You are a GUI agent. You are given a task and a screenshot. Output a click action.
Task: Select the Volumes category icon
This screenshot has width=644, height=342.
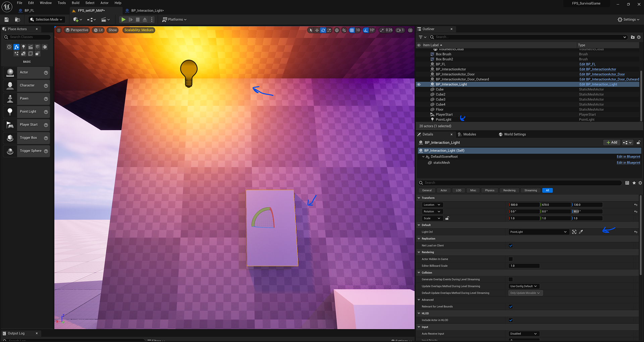click(31, 54)
